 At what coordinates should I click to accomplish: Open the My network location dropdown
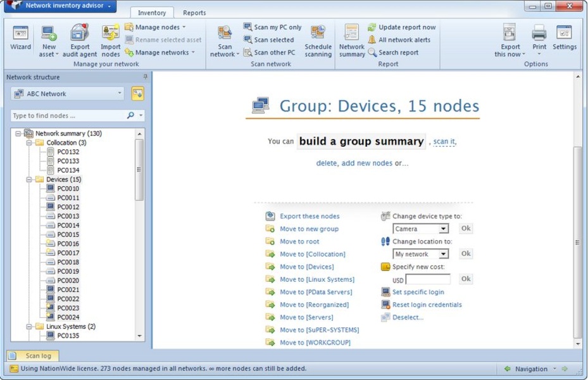(x=444, y=254)
